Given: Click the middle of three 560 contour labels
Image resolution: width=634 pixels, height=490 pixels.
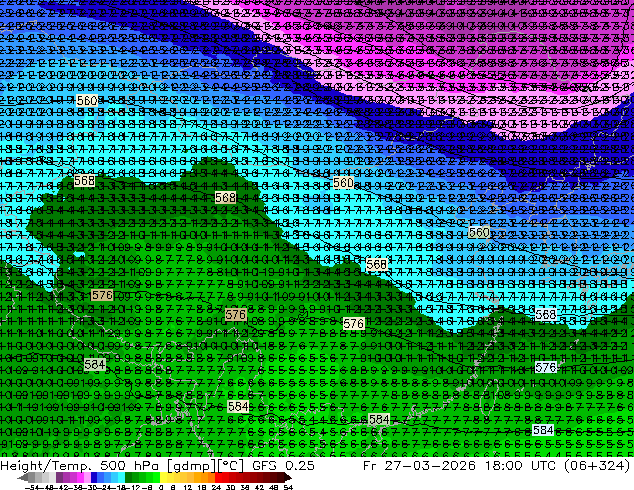Looking at the screenshot, I should click(343, 183).
